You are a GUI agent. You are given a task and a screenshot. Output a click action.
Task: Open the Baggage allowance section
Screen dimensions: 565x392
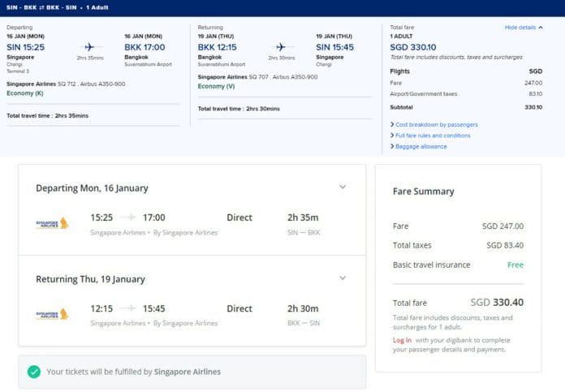421,146
